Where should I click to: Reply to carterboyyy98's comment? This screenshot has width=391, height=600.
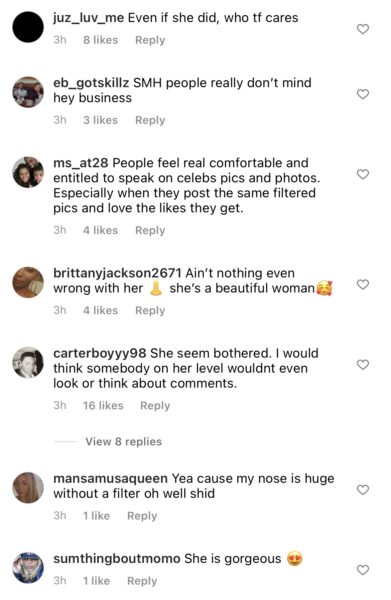tap(155, 406)
